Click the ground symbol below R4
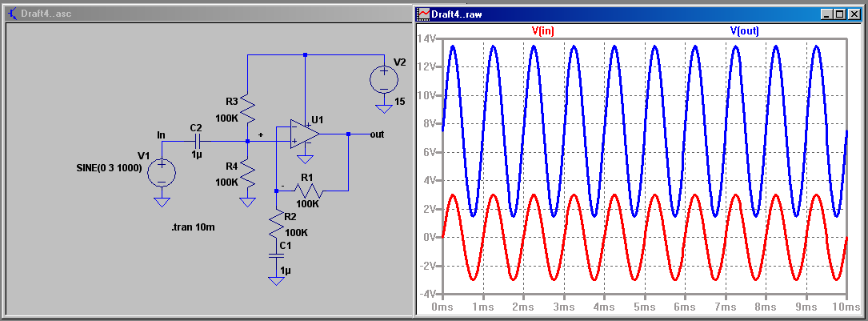 (248, 202)
